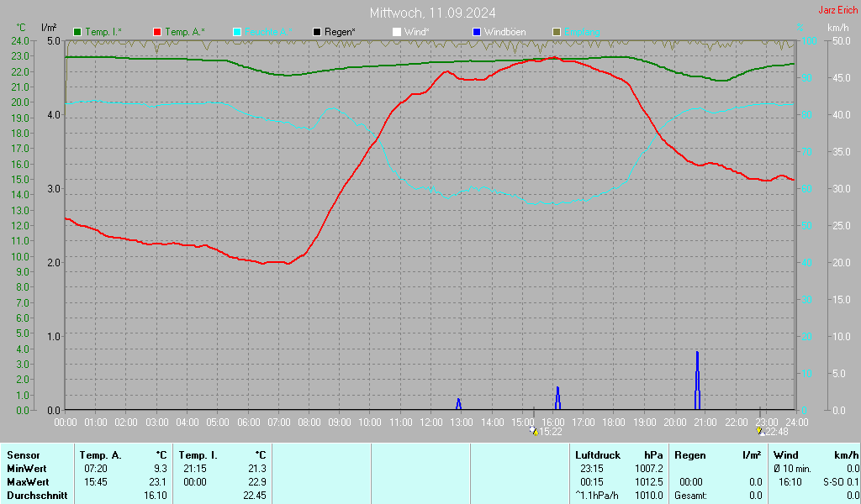Click the small wind gust spike near 13:00

pyautogui.click(x=458, y=404)
